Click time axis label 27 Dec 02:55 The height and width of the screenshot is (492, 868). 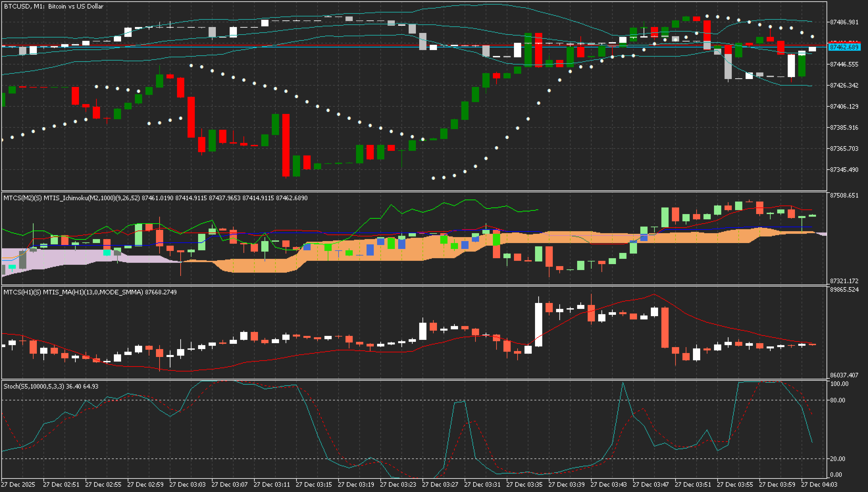(x=103, y=485)
